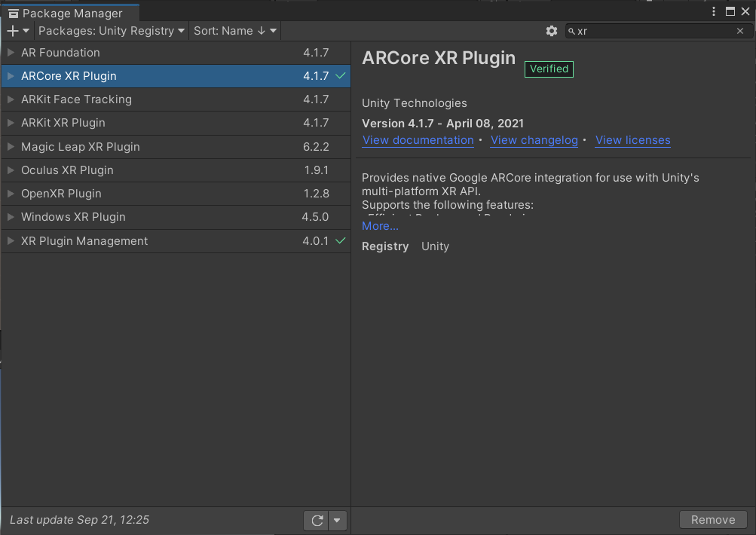The image size is (756, 535).
Task: Open the View changelog link
Action: (x=534, y=140)
